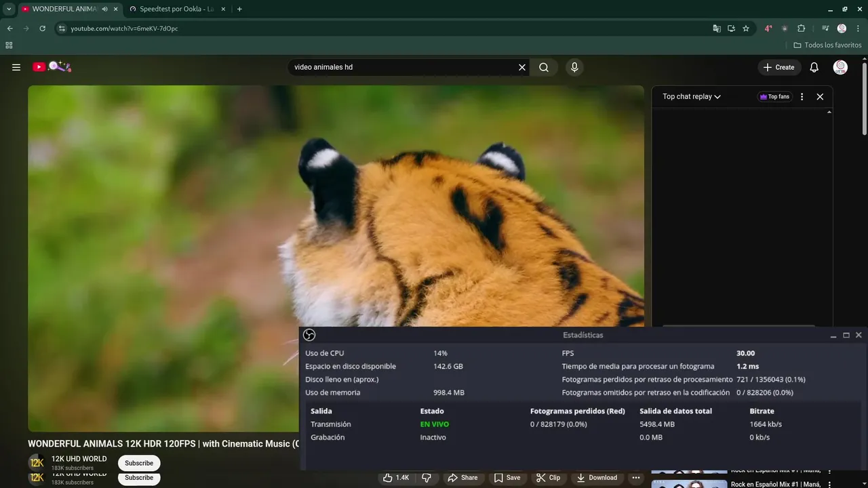Open the apps grid on bookmarks bar
Screen dimensions: 868x488
(9, 45)
